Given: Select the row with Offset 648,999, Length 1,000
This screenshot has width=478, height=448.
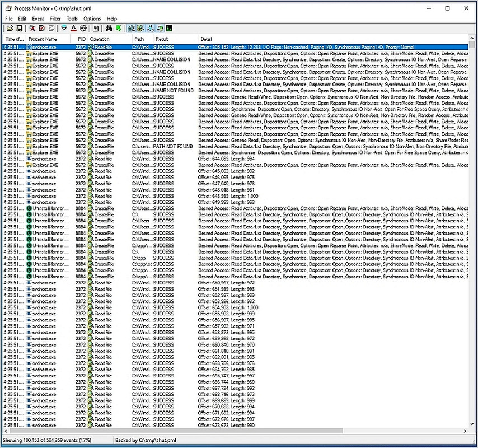Looking at the screenshot, I should pyautogui.click(x=235, y=196).
